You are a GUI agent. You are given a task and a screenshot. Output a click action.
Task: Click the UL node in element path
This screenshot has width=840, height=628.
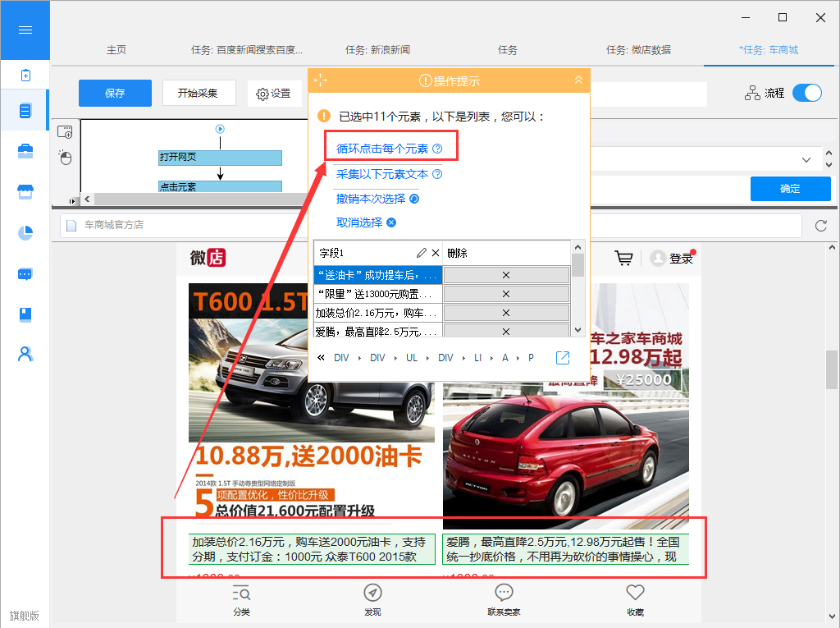(412, 358)
